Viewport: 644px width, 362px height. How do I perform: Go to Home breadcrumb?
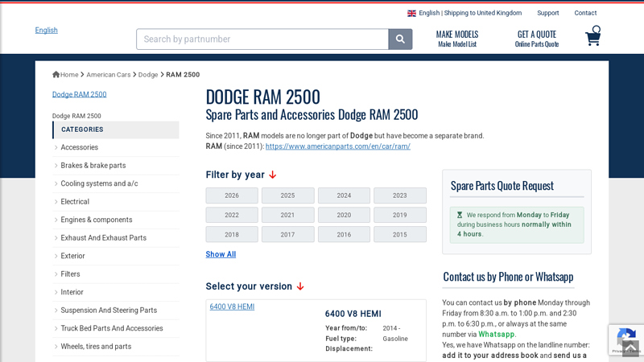point(69,75)
